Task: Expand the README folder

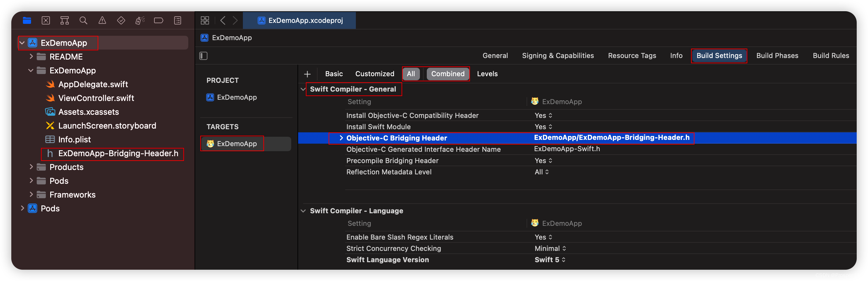Action: click(x=31, y=56)
